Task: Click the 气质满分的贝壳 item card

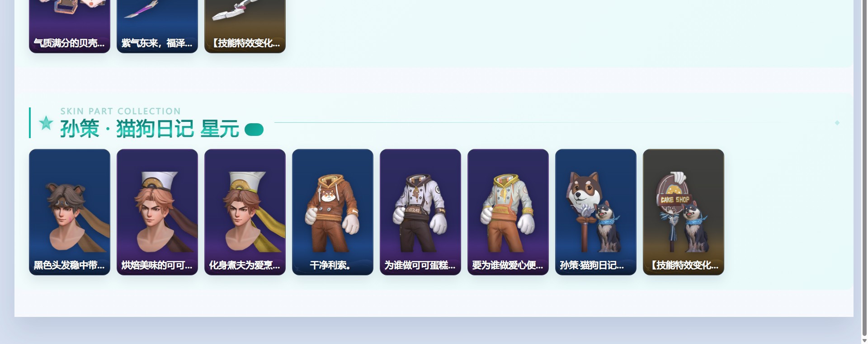Action: pyautogui.click(x=70, y=26)
